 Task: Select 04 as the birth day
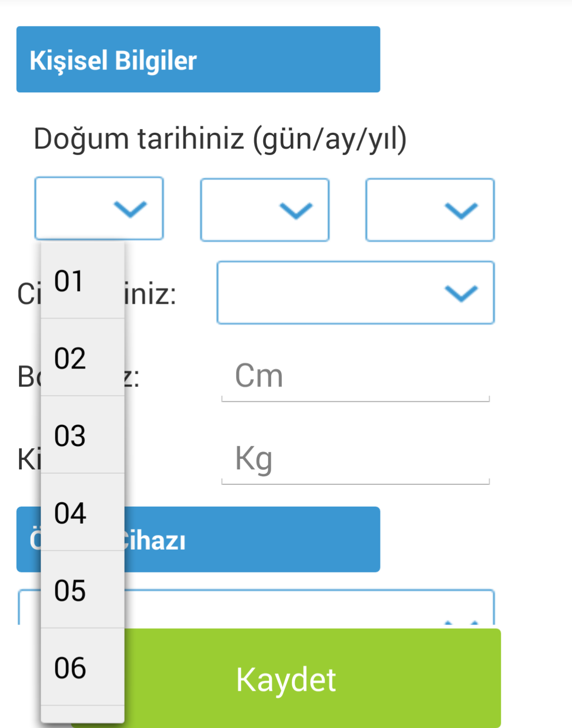click(82, 513)
